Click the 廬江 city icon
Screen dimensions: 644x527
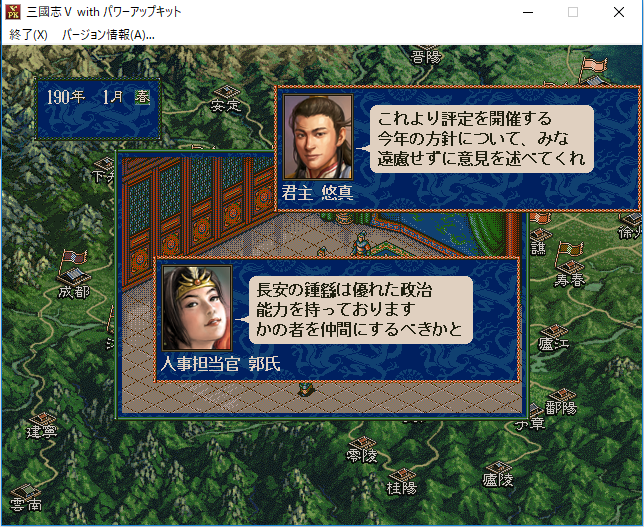point(554,331)
